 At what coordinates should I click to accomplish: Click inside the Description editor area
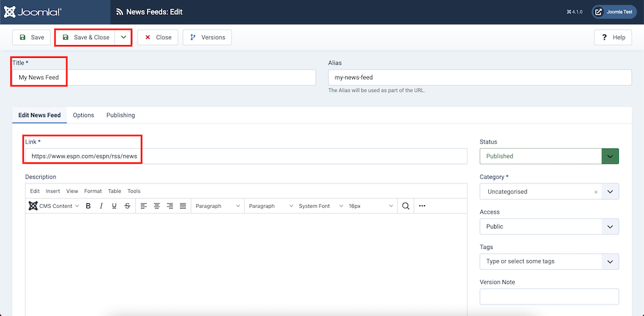tap(246, 265)
